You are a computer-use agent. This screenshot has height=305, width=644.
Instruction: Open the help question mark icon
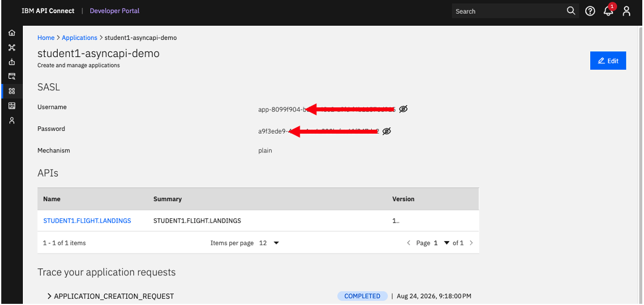(x=590, y=11)
